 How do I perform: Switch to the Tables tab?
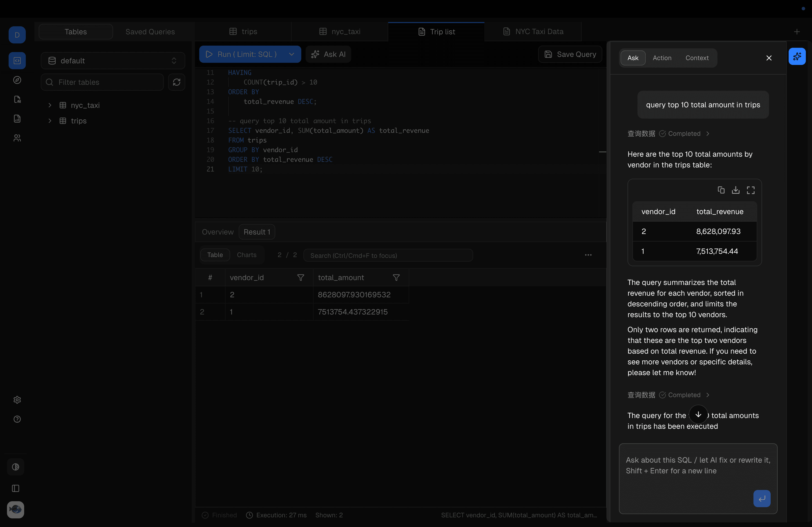point(76,32)
